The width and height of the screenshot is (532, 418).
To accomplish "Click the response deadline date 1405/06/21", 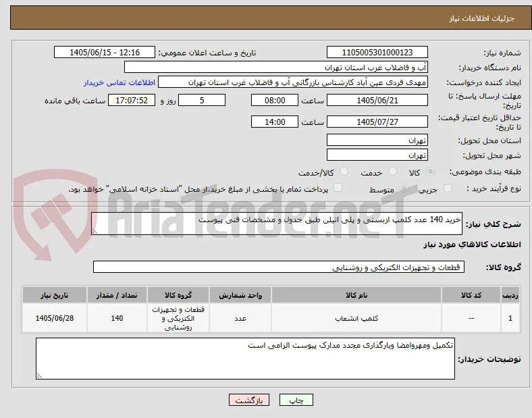I will coord(377,100).
